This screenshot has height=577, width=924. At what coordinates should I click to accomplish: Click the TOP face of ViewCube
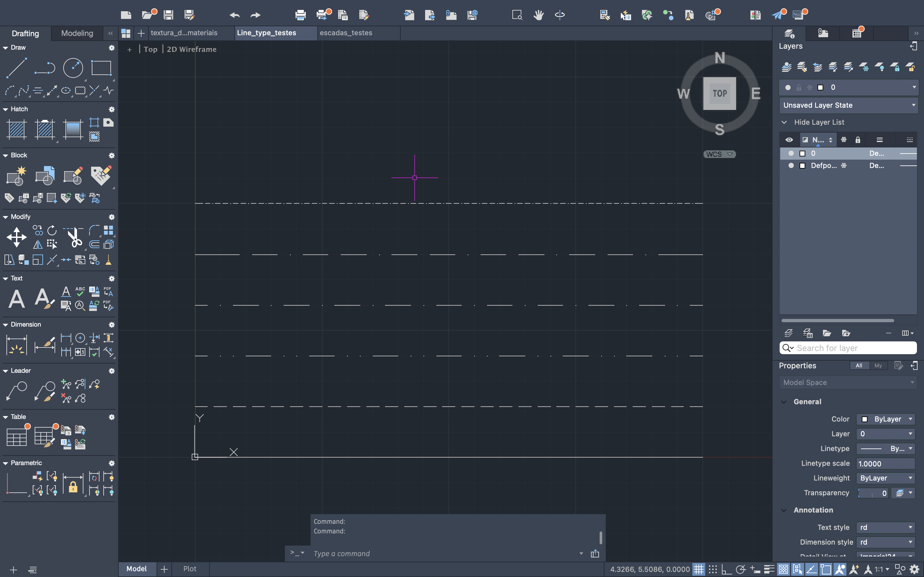(719, 94)
